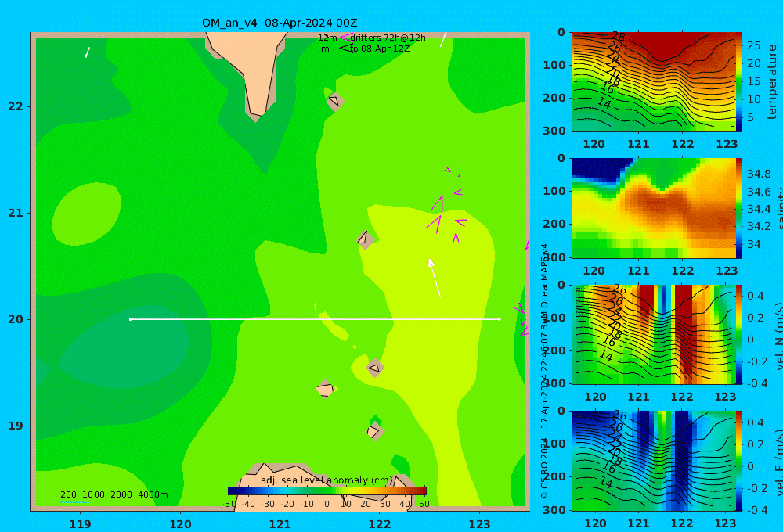Viewport: 783px width, 532px height.
Task: Click the 'vel. E (m/s)' axis label
Action: (x=779, y=462)
